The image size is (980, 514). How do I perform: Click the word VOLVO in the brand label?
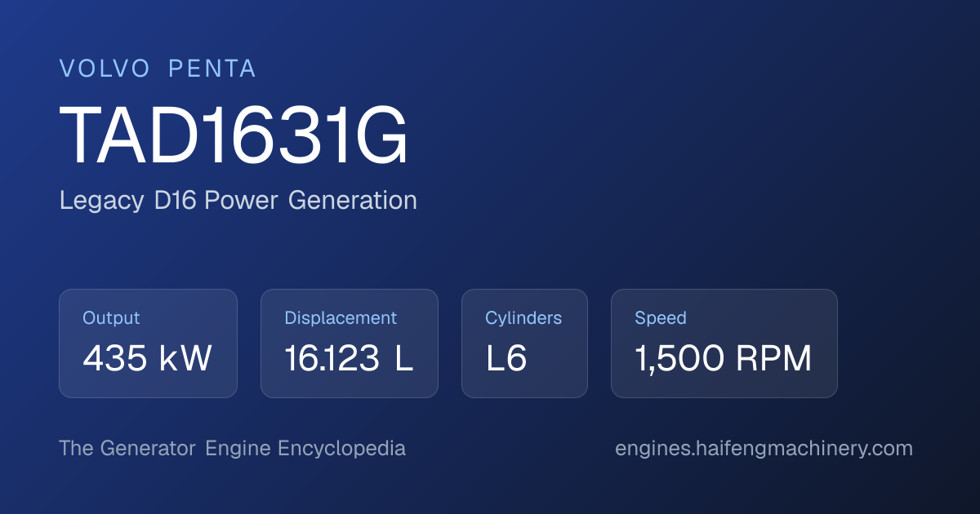(x=105, y=69)
